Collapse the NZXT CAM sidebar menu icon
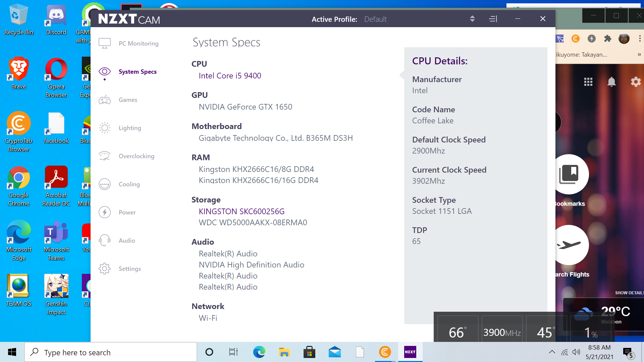The image size is (644, 362). (x=493, y=19)
